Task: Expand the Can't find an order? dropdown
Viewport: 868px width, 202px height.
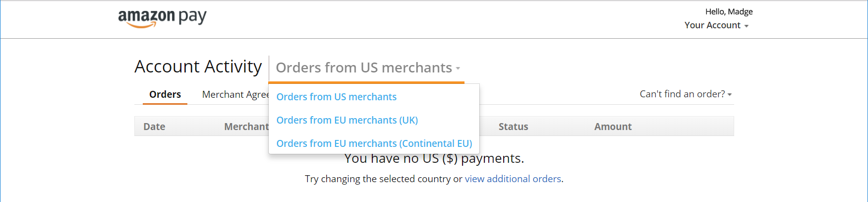Action: click(686, 94)
